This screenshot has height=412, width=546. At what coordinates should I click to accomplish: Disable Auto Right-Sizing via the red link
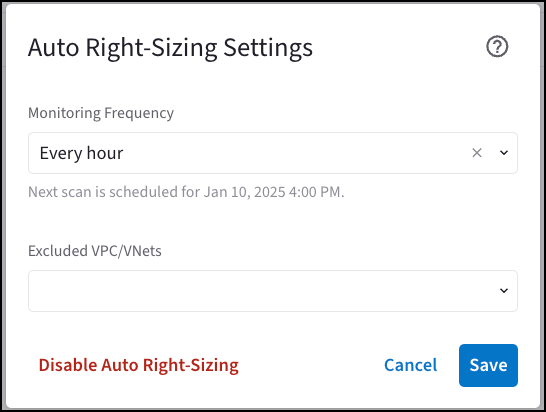tap(139, 365)
